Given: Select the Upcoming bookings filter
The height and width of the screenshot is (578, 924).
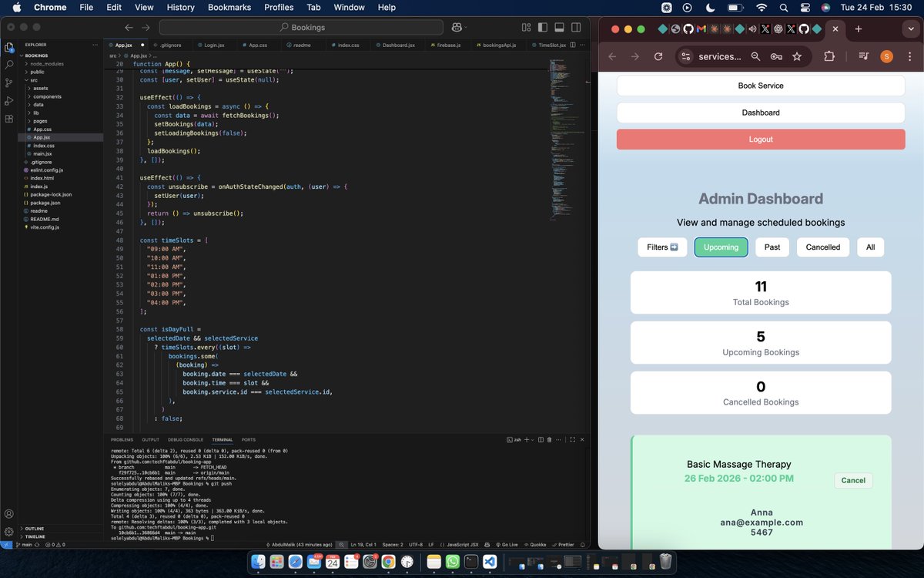Looking at the screenshot, I should click(x=721, y=247).
